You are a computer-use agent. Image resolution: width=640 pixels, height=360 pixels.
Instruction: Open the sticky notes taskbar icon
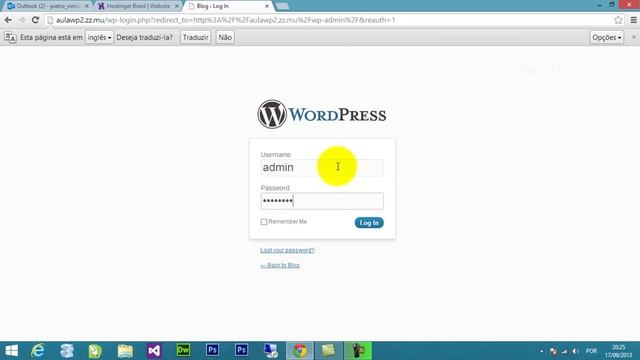(329, 351)
